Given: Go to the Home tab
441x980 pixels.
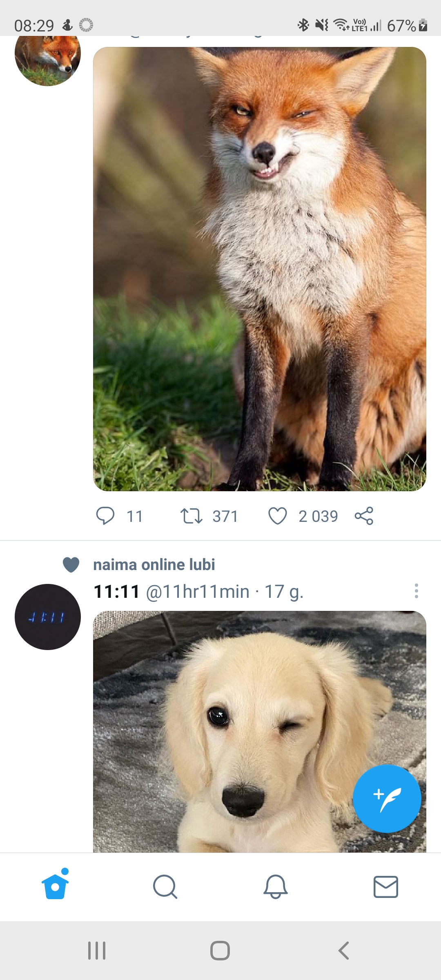Looking at the screenshot, I should (55, 886).
